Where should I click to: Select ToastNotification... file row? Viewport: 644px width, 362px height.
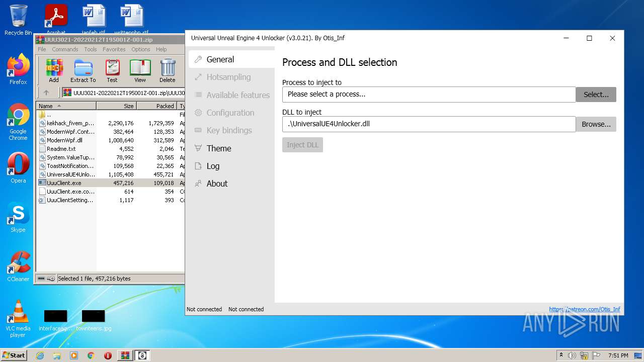point(111,166)
